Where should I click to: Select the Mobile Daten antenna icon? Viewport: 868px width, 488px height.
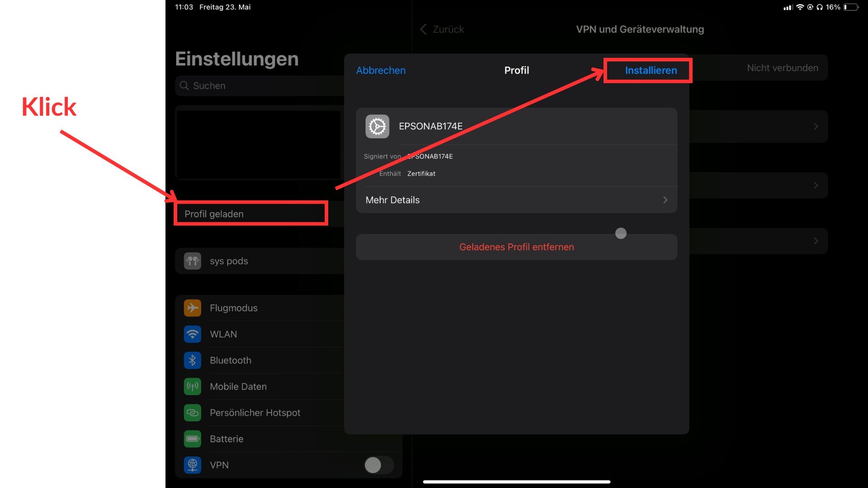click(192, 386)
